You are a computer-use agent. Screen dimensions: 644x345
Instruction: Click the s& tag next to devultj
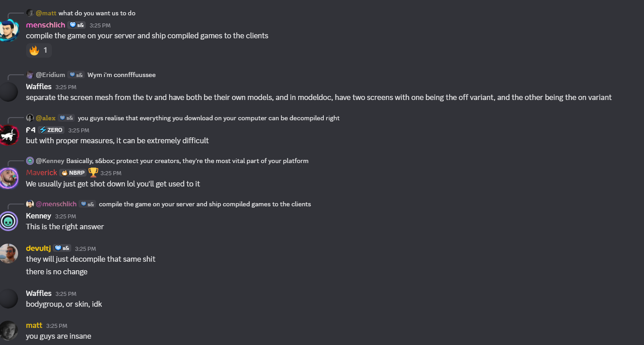coord(62,248)
